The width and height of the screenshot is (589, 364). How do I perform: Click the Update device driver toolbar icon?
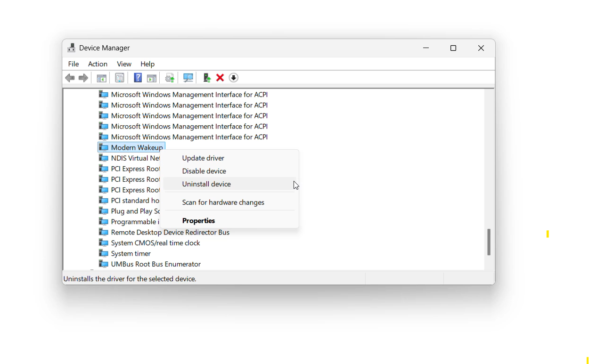pyautogui.click(x=206, y=78)
